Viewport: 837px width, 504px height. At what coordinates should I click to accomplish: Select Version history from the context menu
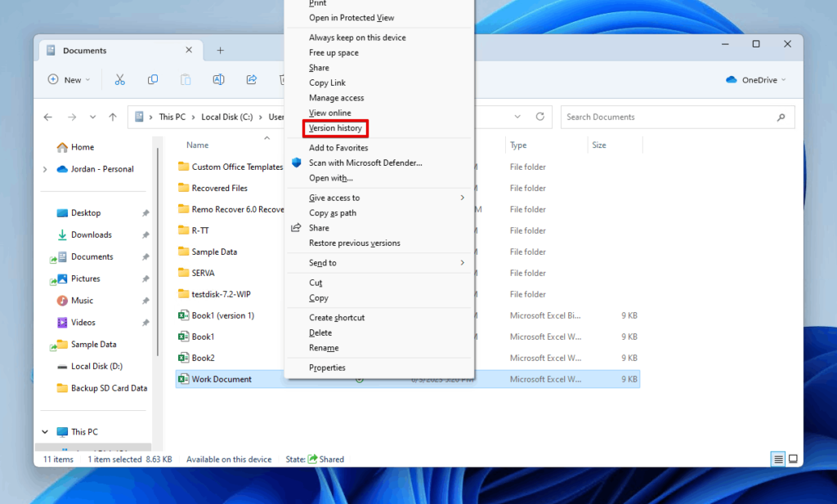(335, 128)
